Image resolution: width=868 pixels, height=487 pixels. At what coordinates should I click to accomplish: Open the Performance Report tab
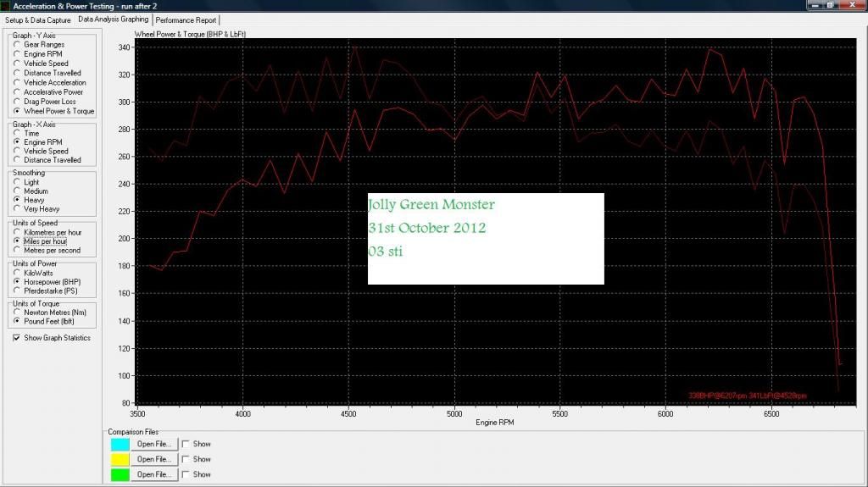coord(186,19)
